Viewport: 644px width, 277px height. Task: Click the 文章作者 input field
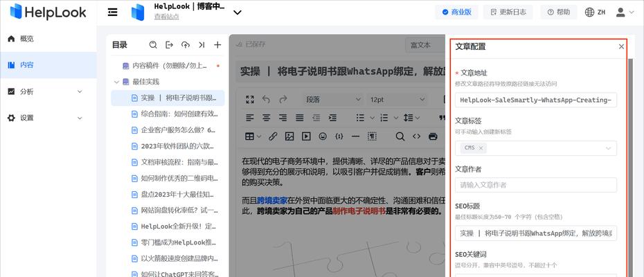pyautogui.click(x=535, y=185)
